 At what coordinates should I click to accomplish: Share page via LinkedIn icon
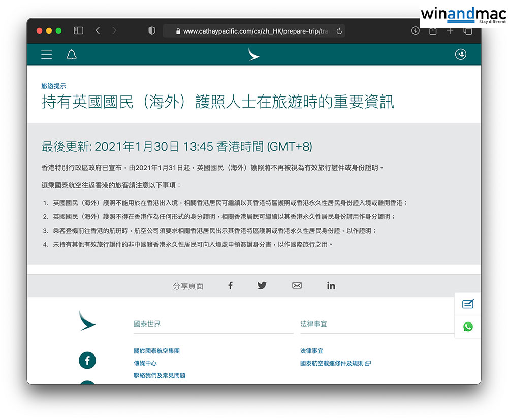331,286
